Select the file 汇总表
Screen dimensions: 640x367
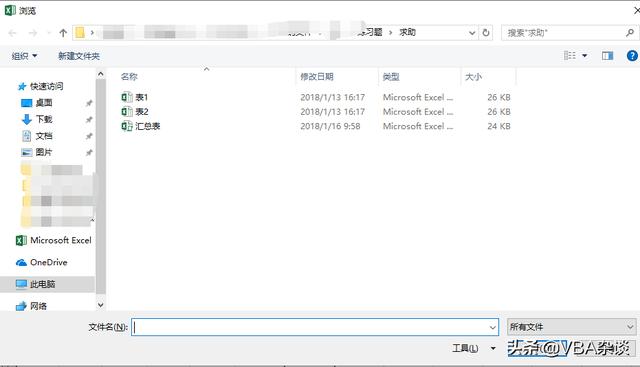[148, 126]
